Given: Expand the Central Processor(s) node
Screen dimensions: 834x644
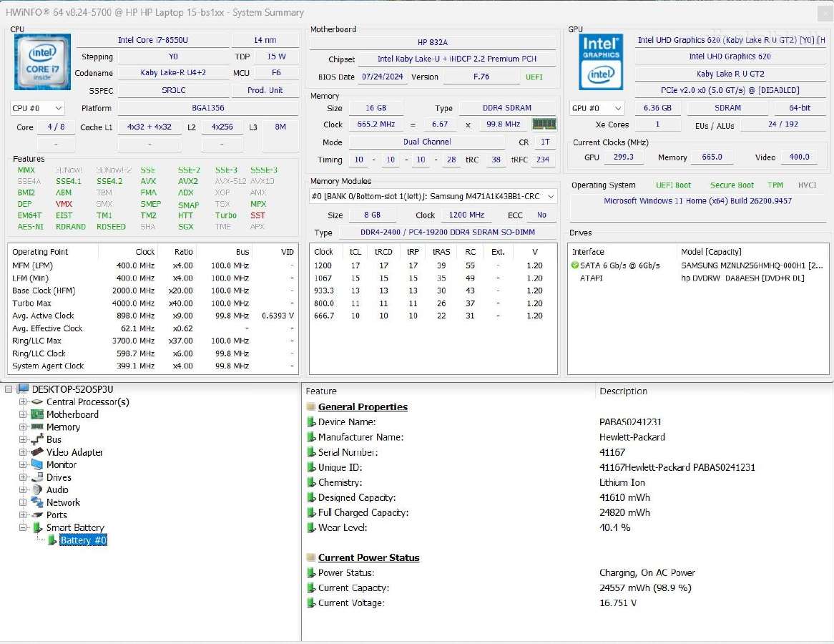Looking at the screenshot, I should coord(23,402).
